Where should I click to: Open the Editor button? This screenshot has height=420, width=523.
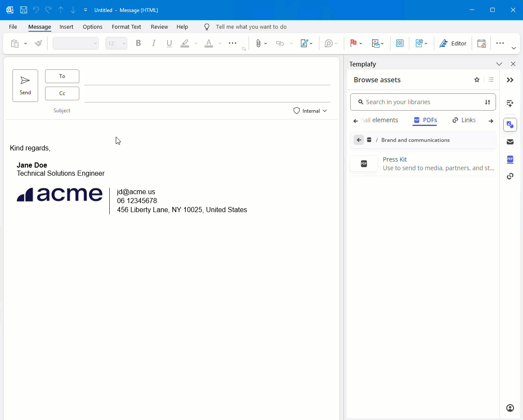(453, 43)
